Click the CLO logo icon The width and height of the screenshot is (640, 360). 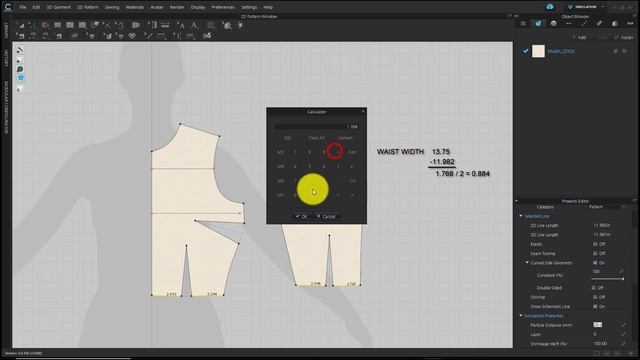coord(8,7)
